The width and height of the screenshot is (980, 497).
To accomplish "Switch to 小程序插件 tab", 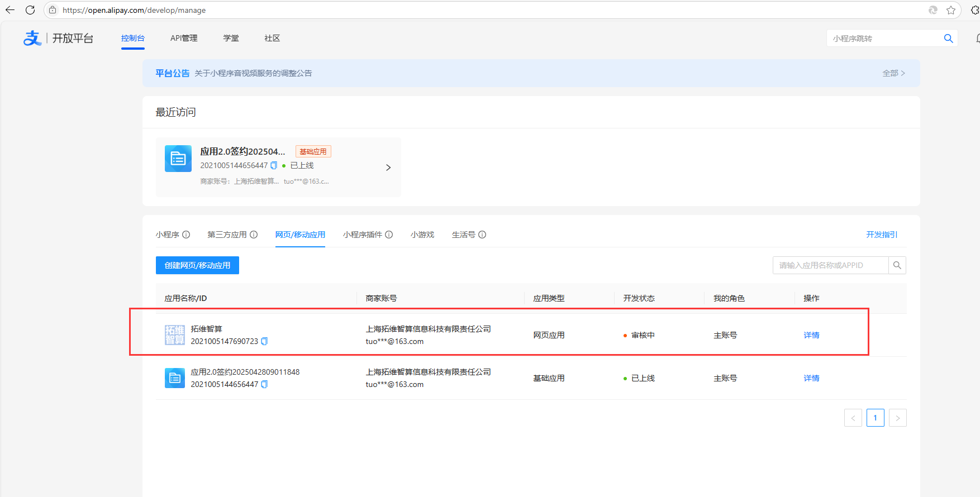I will 363,235.
